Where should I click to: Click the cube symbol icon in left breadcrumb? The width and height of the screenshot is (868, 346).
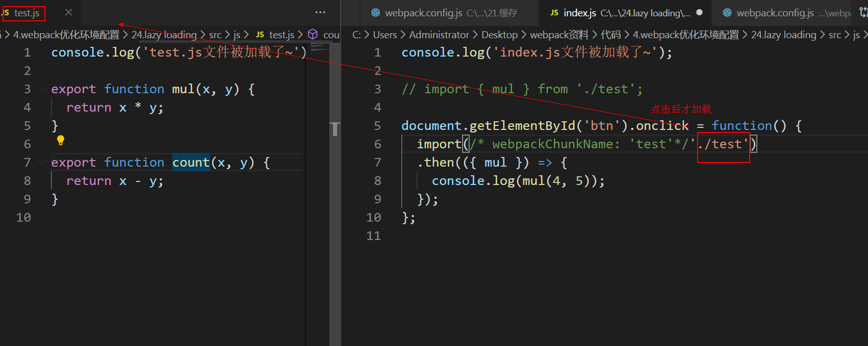(x=313, y=35)
